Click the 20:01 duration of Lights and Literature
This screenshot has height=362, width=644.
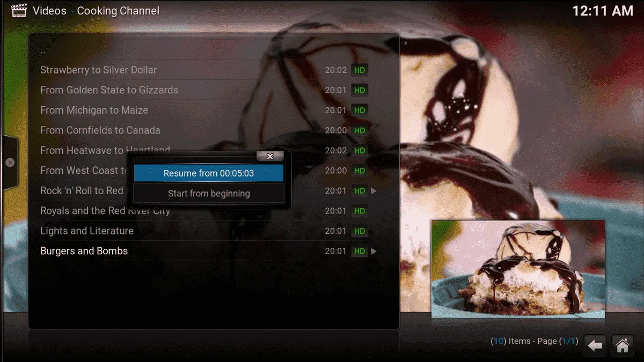(336, 231)
